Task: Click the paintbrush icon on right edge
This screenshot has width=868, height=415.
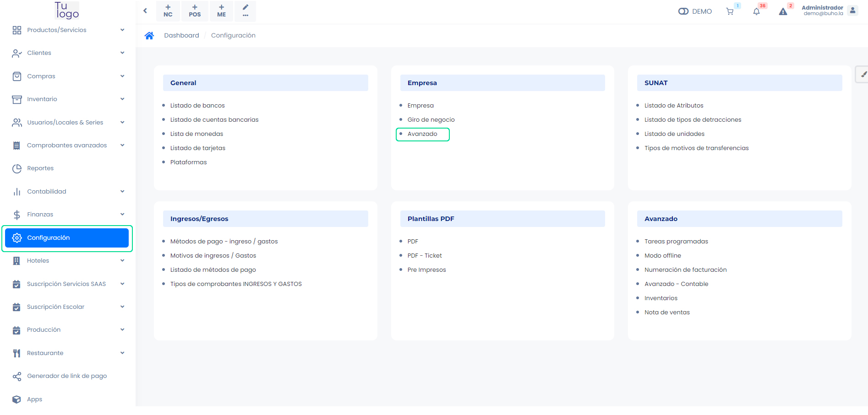Action: pyautogui.click(x=863, y=74)
